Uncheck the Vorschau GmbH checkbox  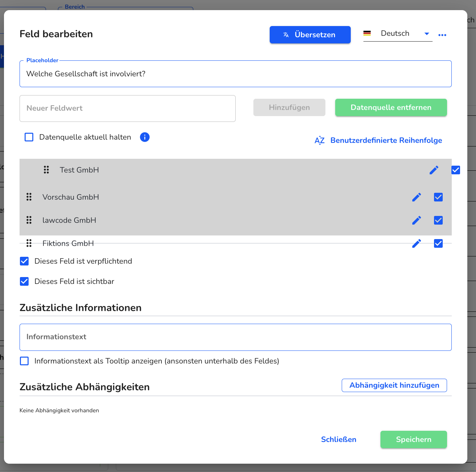tap(438, 197)
